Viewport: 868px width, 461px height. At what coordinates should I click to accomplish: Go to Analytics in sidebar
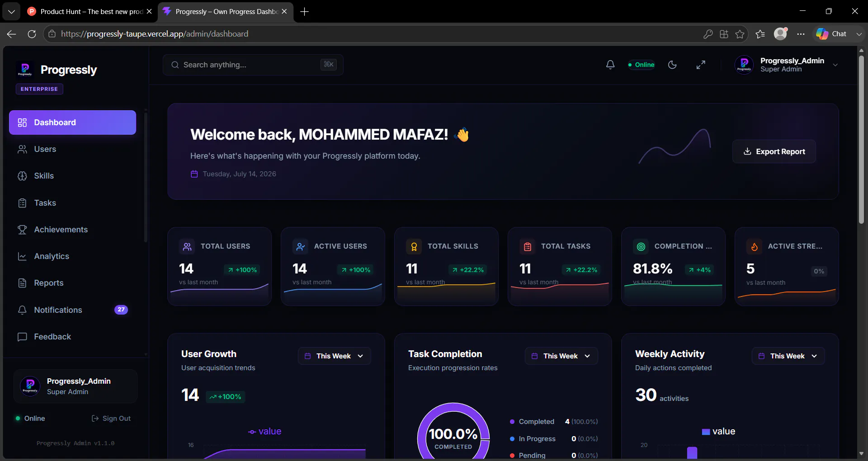tap(72, 256)
